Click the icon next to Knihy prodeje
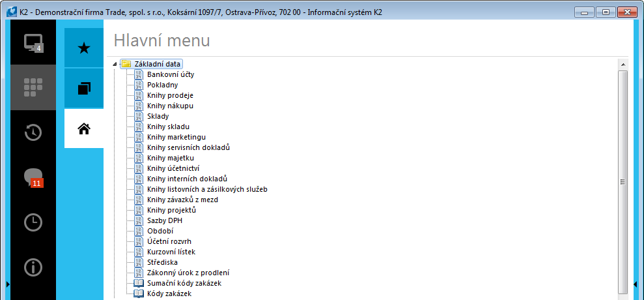 tap(139, 95)
